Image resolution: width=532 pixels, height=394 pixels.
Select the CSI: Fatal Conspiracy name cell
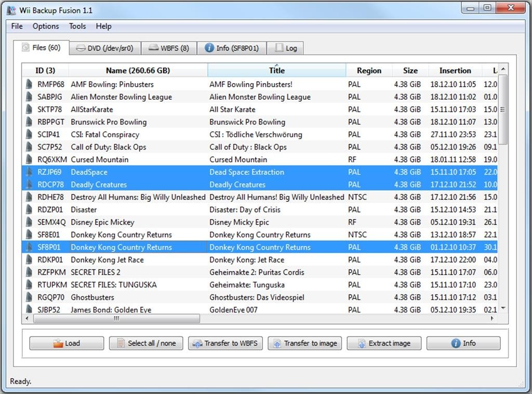pyautogui.click(x=138, y=134)
